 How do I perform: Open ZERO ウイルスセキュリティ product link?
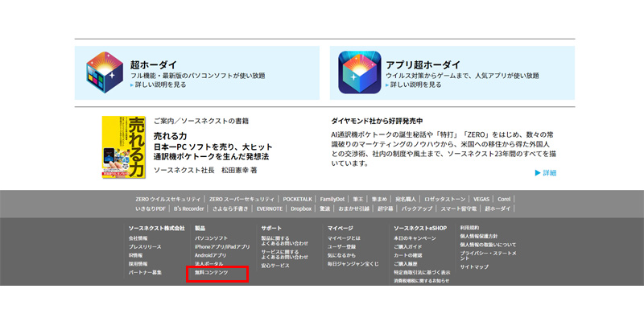(x=168, y=199)
